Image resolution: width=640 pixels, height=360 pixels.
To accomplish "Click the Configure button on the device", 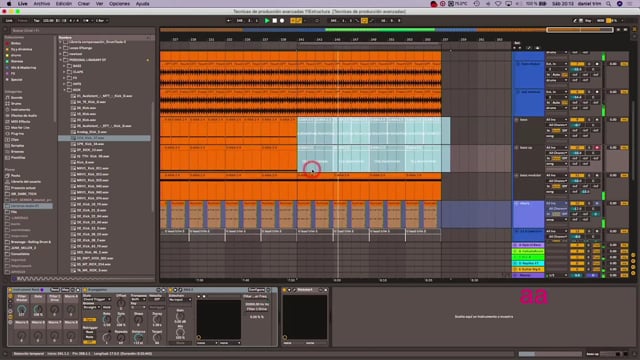I will click(x=256, y=290).
